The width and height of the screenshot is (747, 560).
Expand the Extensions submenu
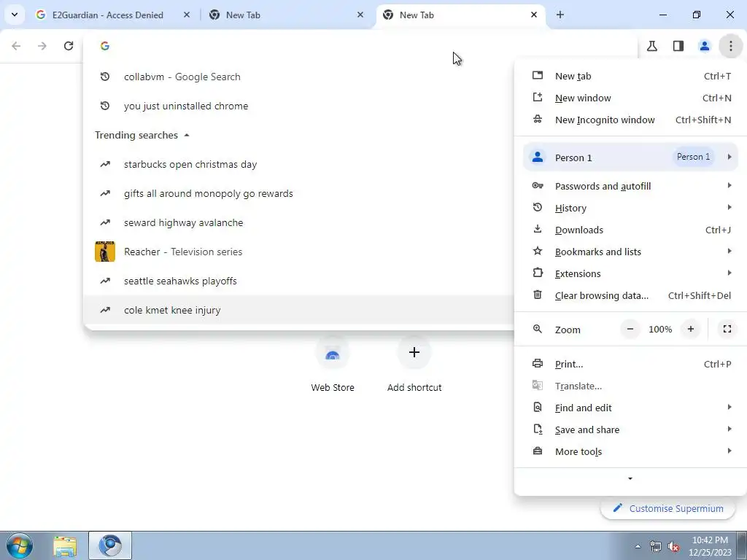pyautogui.click(x=630, y=274)
